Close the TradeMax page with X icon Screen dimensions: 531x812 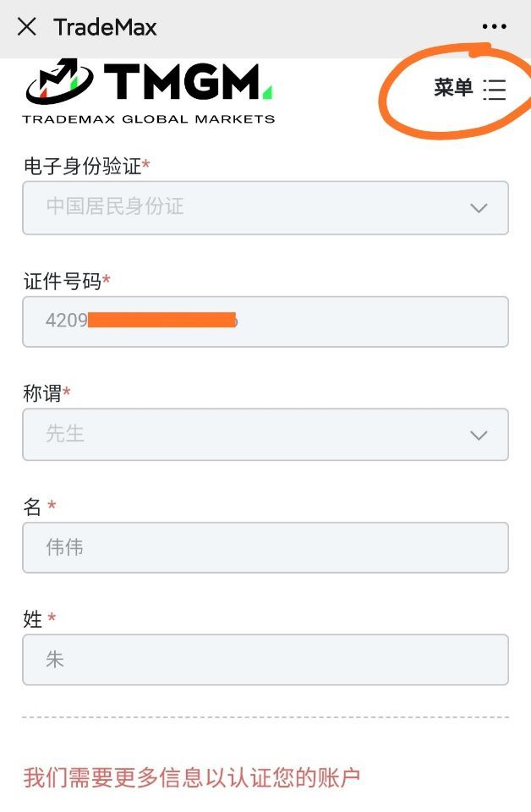tap(27, 27)
